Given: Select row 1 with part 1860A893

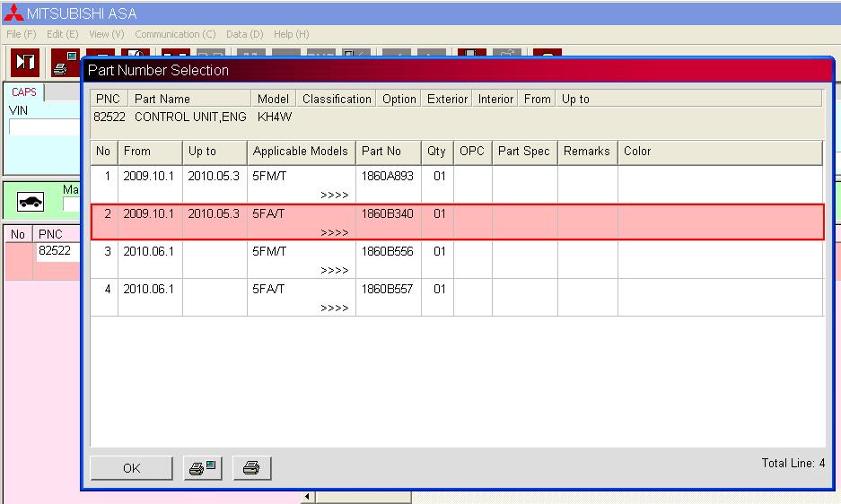Looking at the screenshot, I should tap(388, 177).
